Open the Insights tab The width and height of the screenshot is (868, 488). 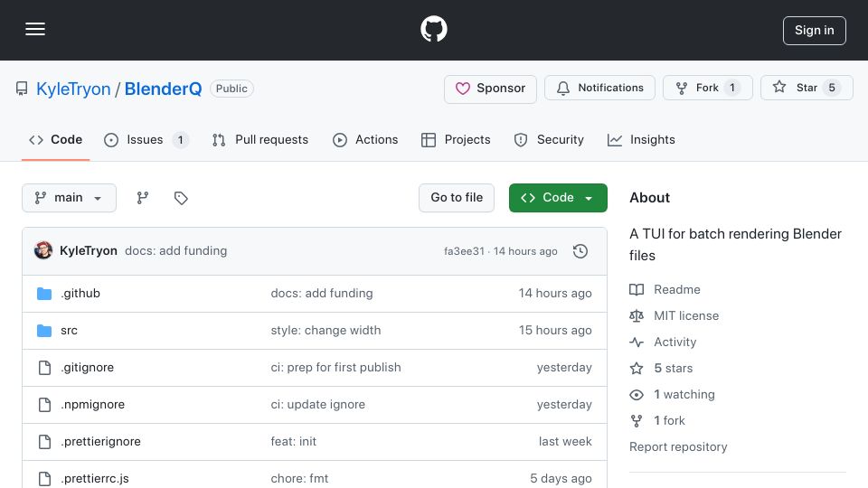(641, 140)
